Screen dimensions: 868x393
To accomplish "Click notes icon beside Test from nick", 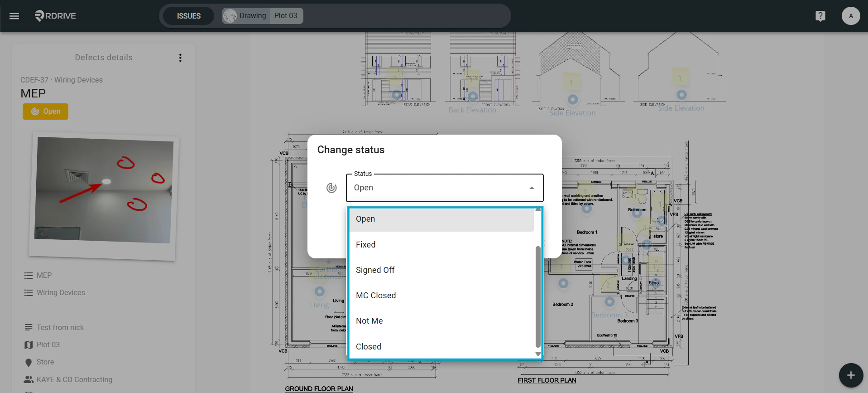I will pyautogui.click(x=29, y=327).
